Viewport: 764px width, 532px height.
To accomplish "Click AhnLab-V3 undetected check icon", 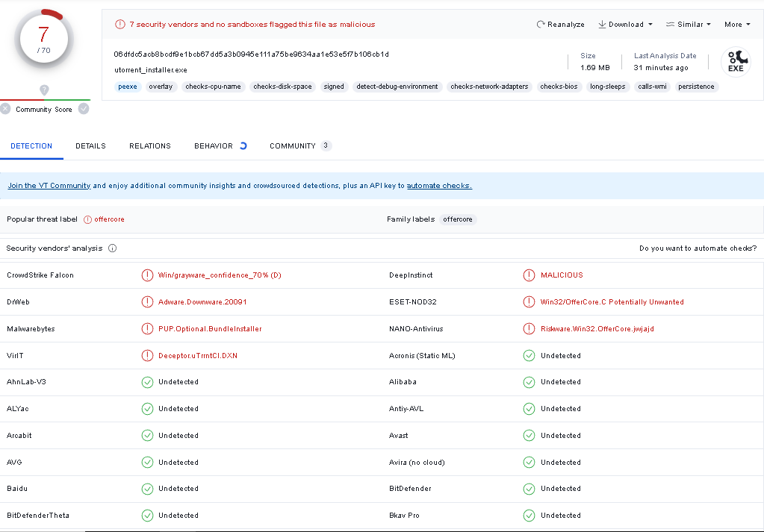I will [147, 382].
